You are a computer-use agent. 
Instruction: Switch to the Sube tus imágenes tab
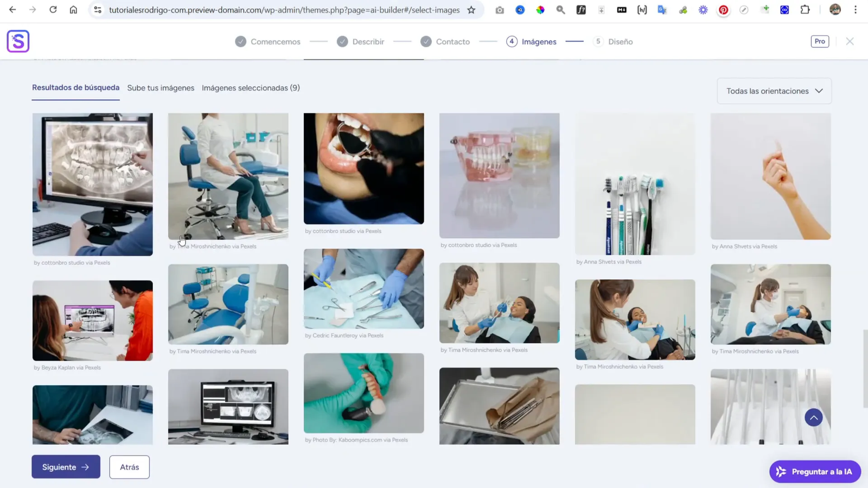(x=161, y=87)
